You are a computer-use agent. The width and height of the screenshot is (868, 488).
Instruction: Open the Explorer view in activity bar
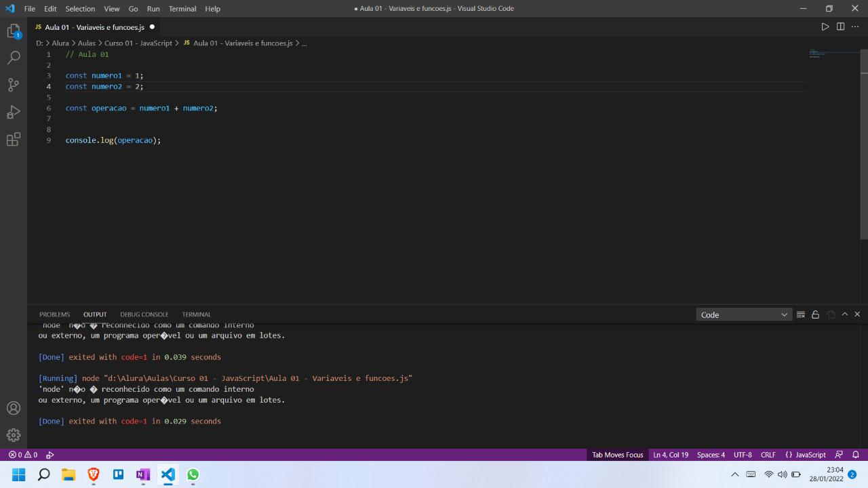[14, 31]
